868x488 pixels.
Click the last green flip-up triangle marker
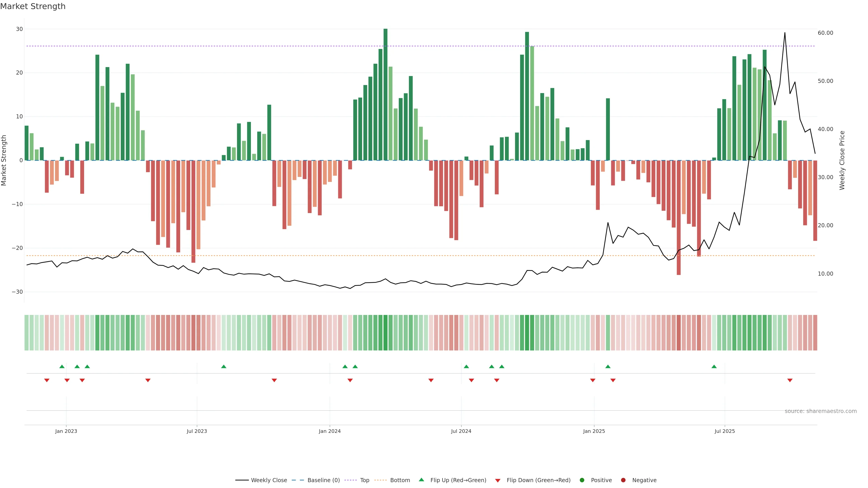click(714, 366)
